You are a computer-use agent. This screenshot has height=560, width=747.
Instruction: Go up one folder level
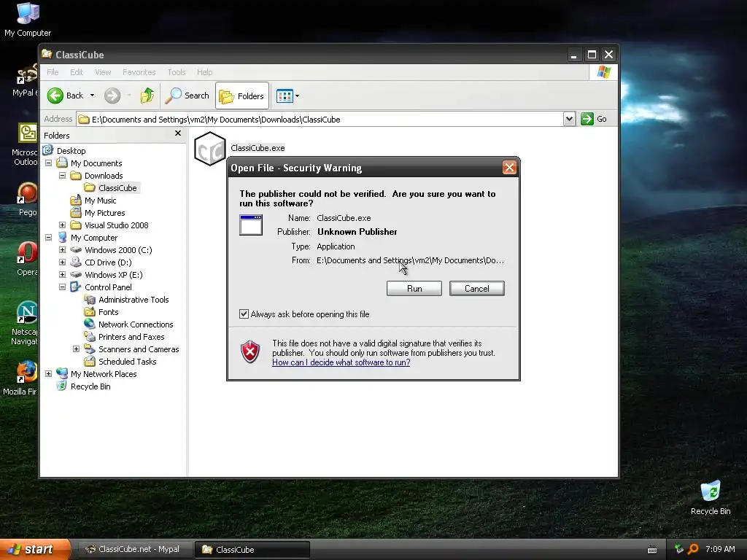tap(147, 96)
